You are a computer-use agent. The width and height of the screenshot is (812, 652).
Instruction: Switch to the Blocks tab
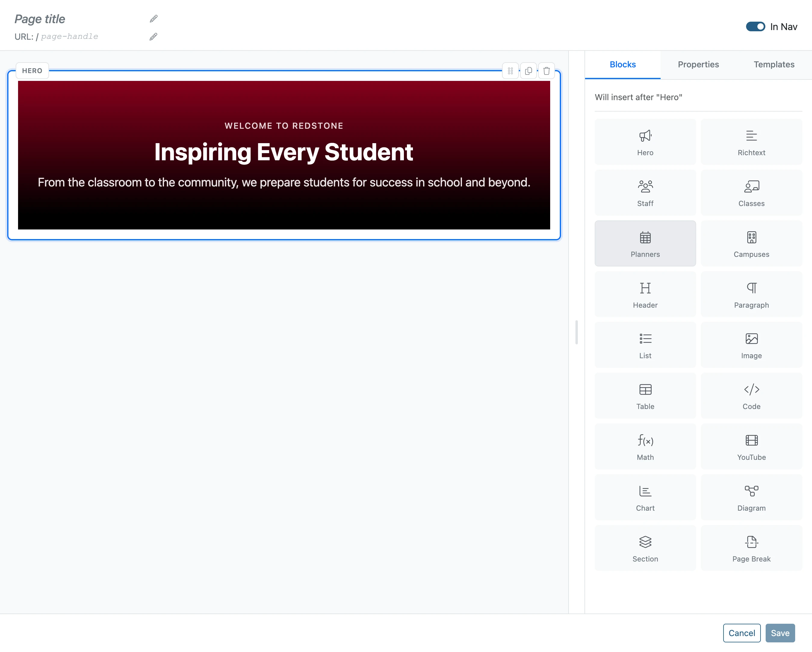pos(623,64)
